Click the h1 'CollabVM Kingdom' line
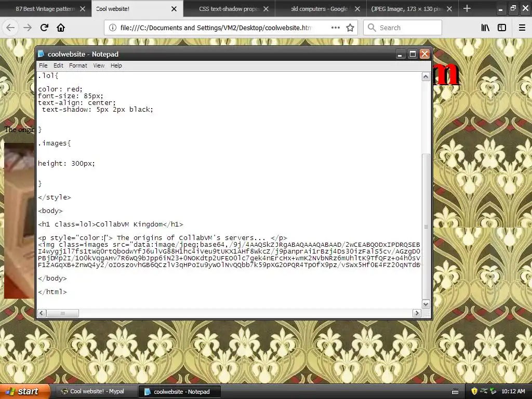This screenshot has height=399, width=532. [110, 224]
